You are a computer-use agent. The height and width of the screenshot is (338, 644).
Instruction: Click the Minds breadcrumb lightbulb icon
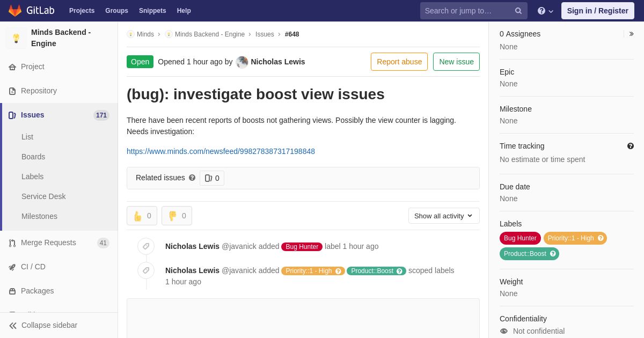pos(130,34)
